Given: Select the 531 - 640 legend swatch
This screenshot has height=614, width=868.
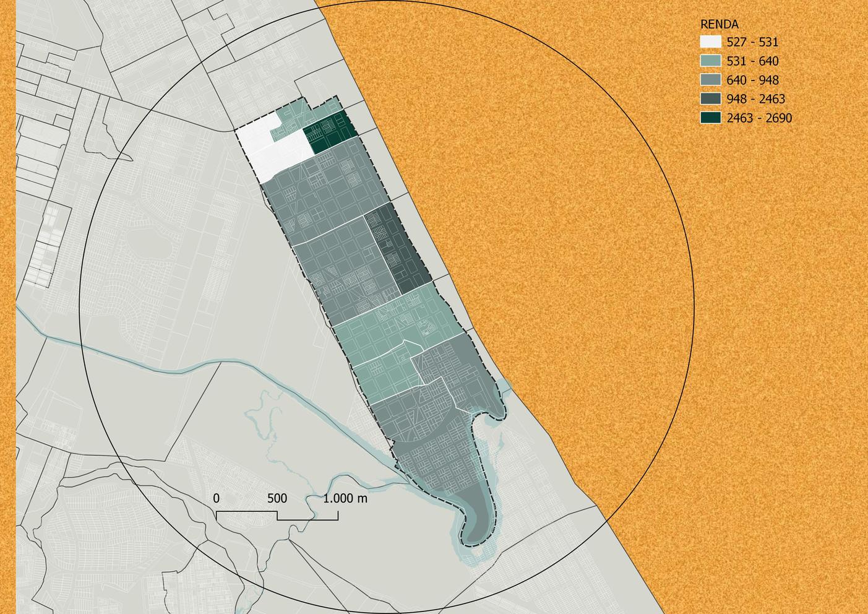Looking at the screenshot, I should pos(711,61).
